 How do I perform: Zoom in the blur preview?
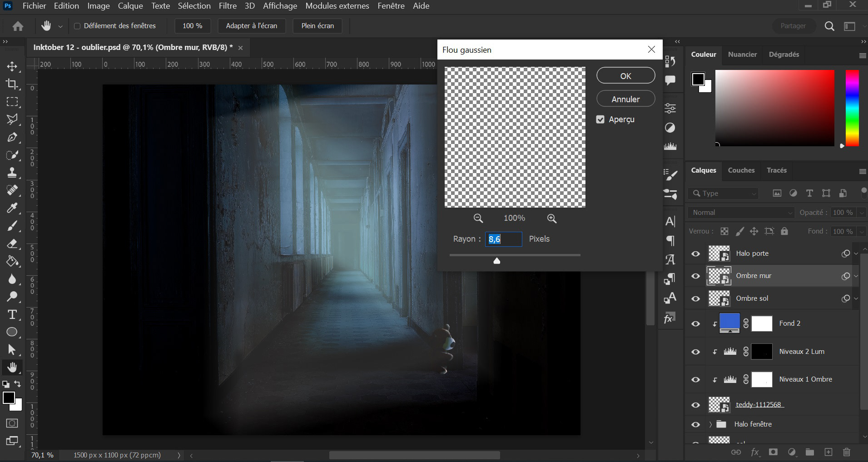552,218
